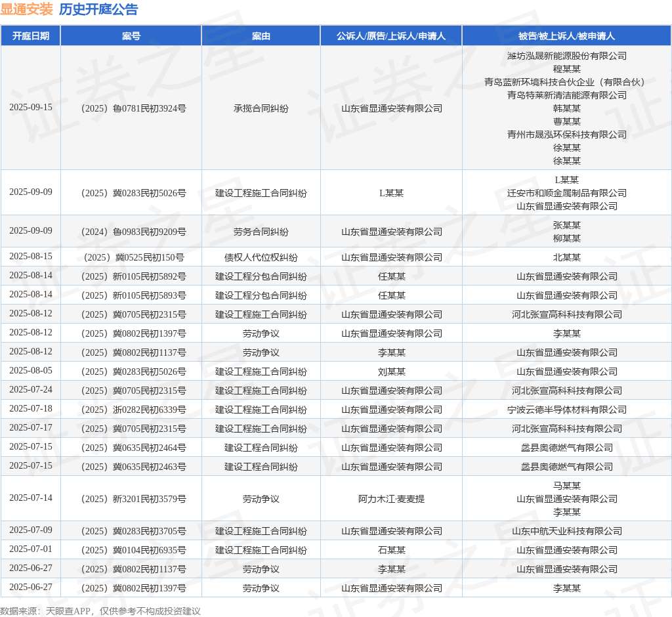Click the 显通安装 title text
Image resolution: width=672 pixels, height=617 pixels.
26,9
